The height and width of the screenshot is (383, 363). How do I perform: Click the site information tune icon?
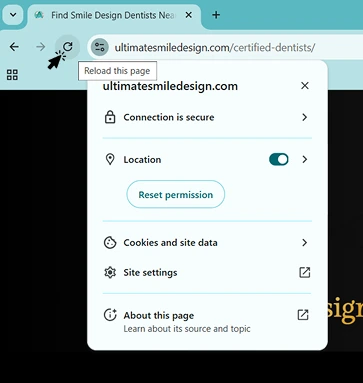coord(100,47)
